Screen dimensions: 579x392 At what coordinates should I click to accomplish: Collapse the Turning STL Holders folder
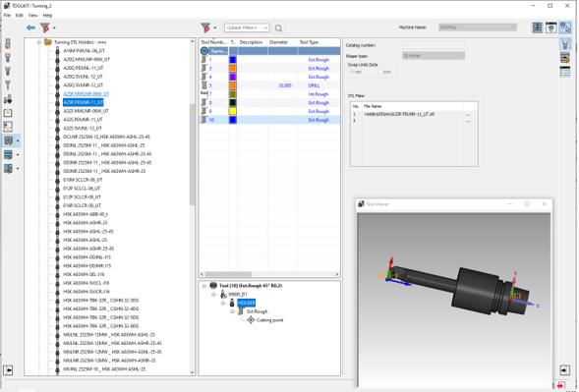[39, 42]
